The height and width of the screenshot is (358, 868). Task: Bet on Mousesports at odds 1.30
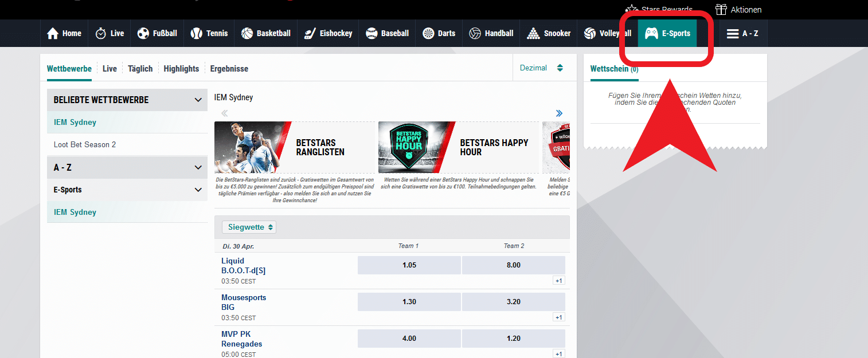tap(409, 302)
